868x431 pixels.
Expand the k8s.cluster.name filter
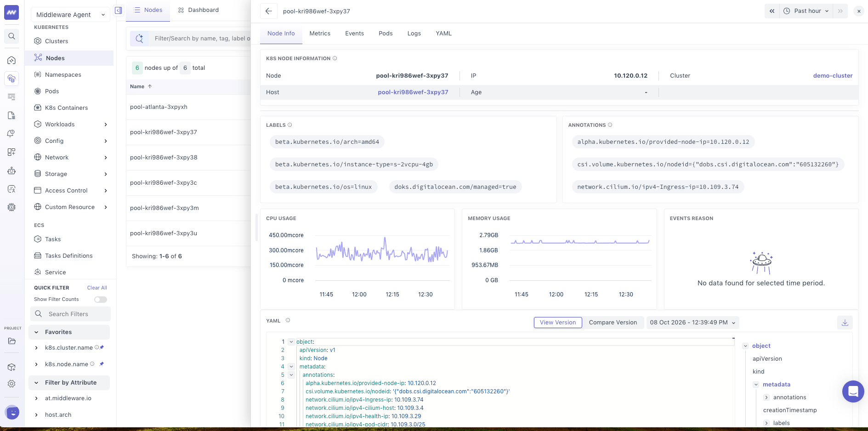(x=36, y=348)
